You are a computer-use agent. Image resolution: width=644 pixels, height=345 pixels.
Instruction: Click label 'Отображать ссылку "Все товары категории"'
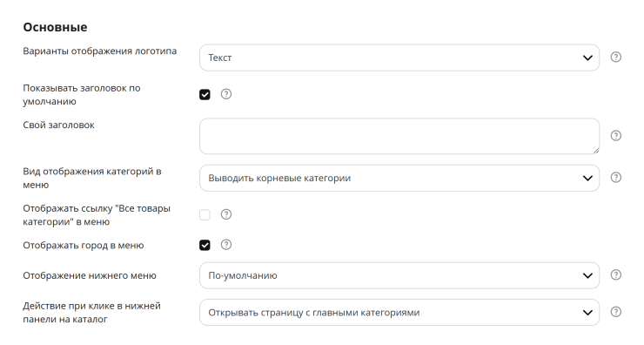pyautogui.click(x=97, y=215)
